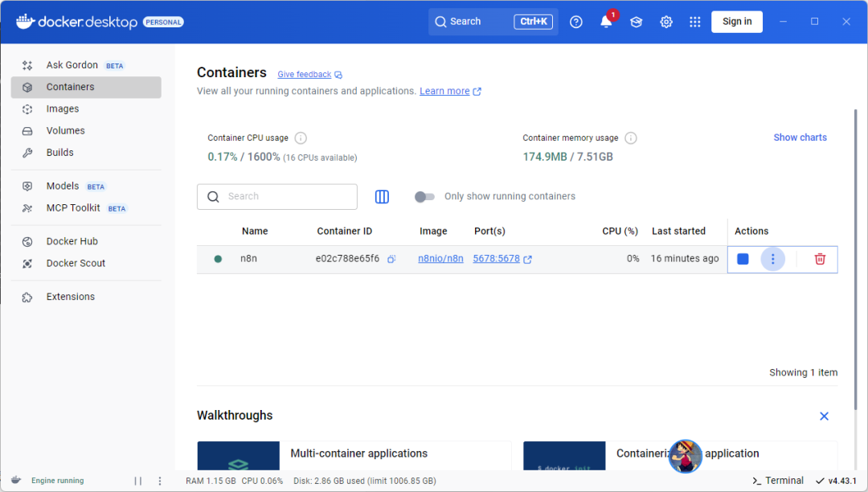Copy the container ID icon

pos(391,259)
